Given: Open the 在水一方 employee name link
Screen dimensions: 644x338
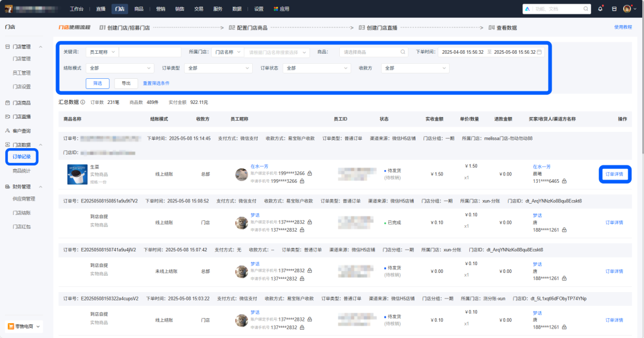Looking at the screenshot, I should pyautogui.click(x=259, y=166).
